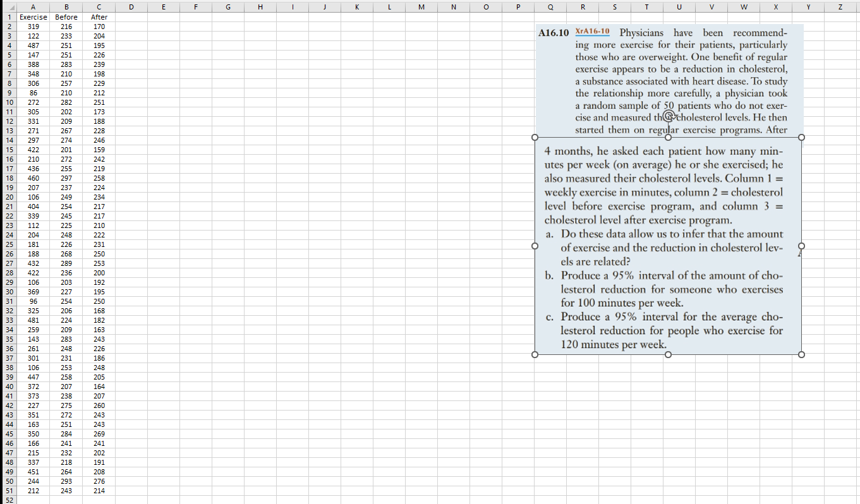
Task: Select row 52 header
Action: click(9, 499)
